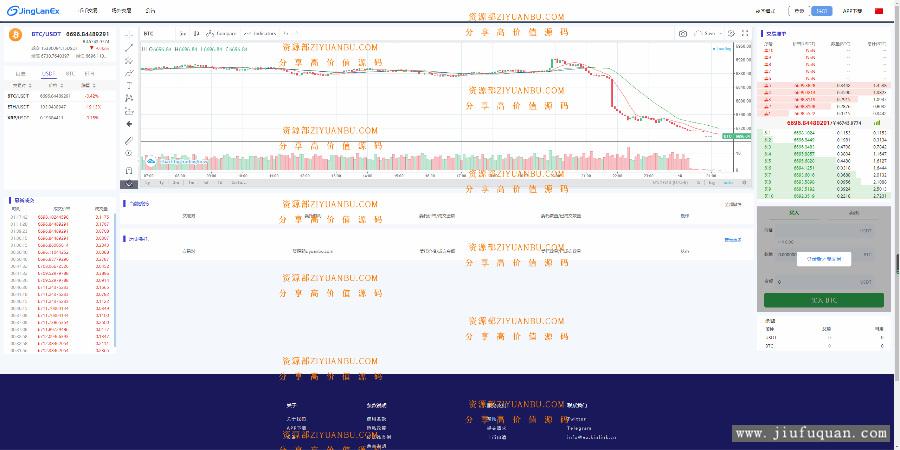This screenshot has height=450, width=900.
Task: Enter chart fullscreen mode
Action: coord(745,33)
